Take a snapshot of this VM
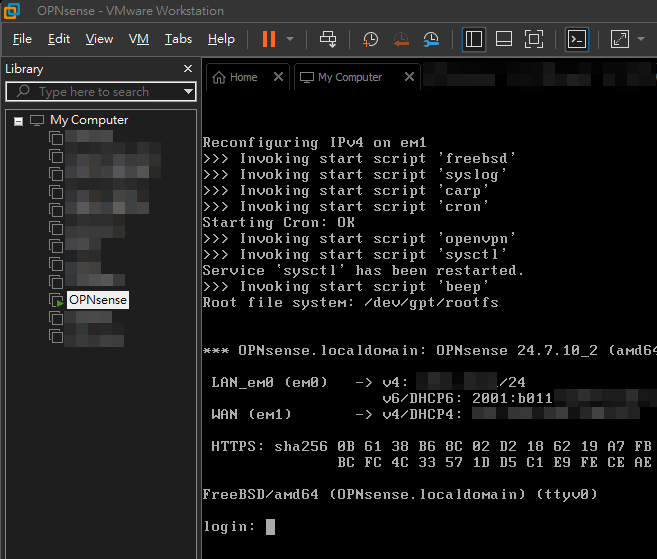 click(370, 39)
